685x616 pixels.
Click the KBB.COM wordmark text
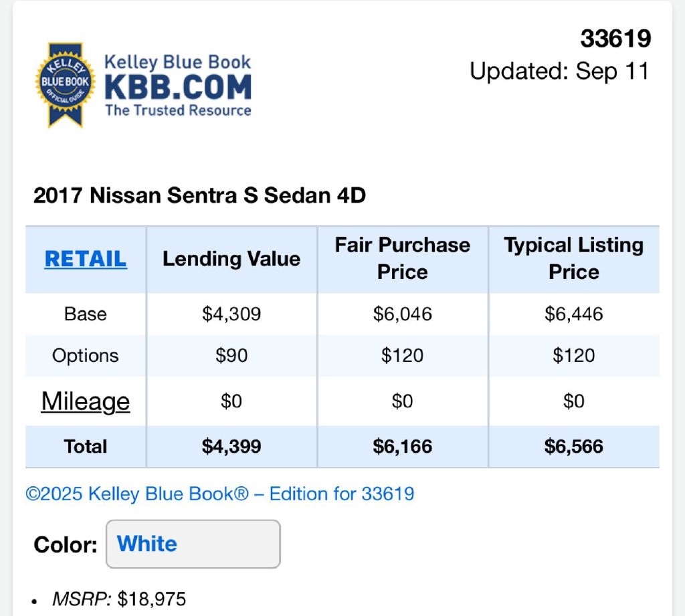coord(177,87)
